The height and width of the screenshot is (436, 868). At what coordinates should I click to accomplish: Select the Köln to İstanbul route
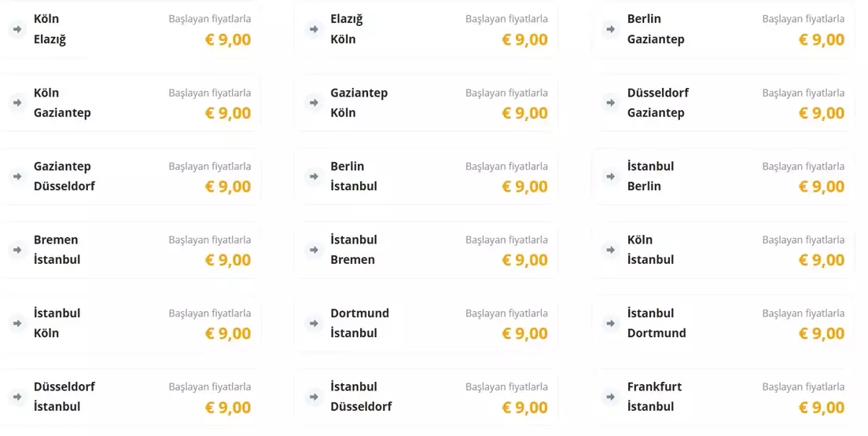[x=723, y=250]
